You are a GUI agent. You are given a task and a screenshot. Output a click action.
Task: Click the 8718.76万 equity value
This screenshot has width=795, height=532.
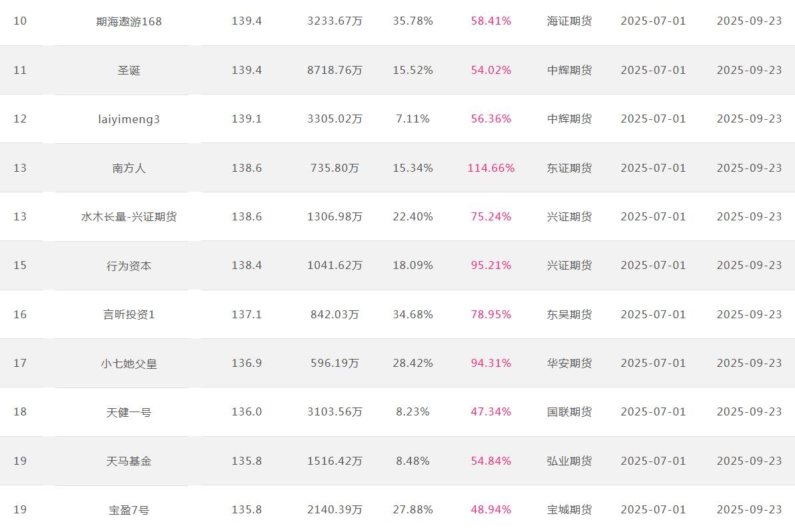click(335, 70)
